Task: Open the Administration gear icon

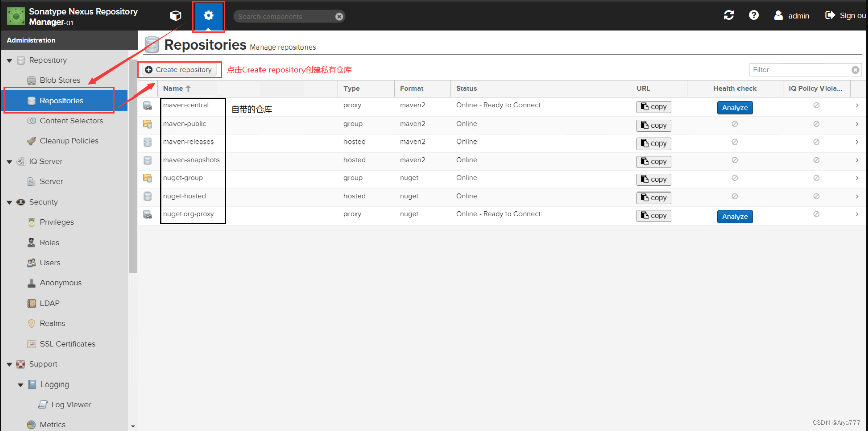Action: point(208,16)
